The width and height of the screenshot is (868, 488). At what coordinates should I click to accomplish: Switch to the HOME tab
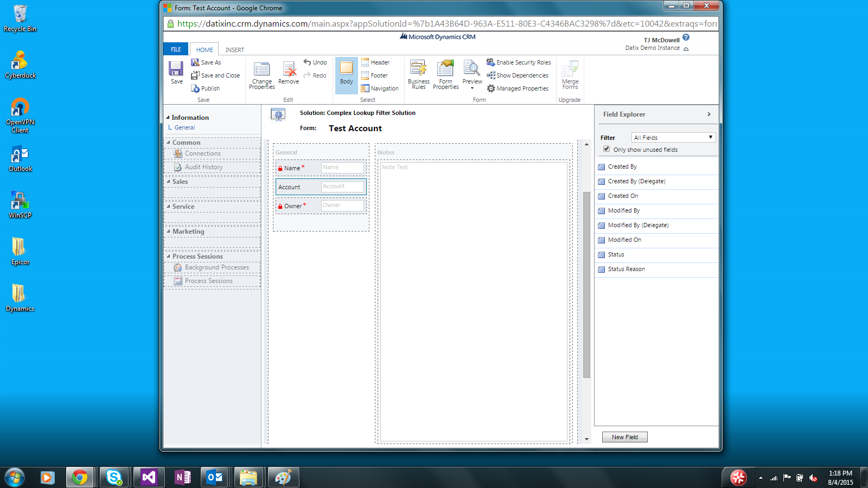[205, 49]
